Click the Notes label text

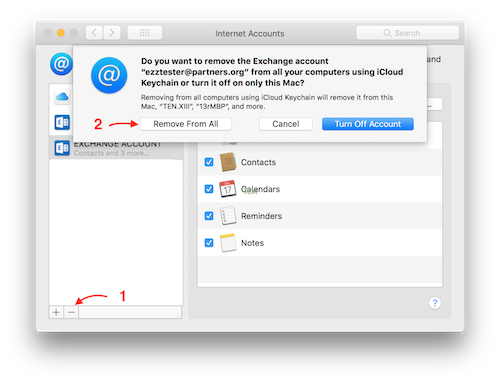point(252,243)
